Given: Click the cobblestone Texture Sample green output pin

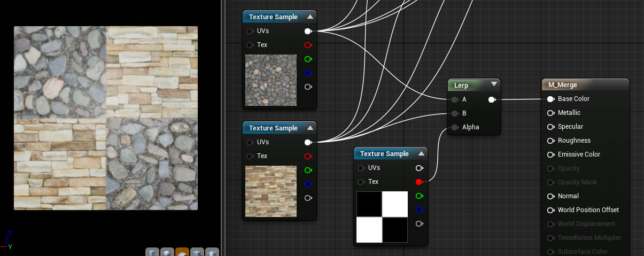Looking at the screenshot, I should [308, 59].
